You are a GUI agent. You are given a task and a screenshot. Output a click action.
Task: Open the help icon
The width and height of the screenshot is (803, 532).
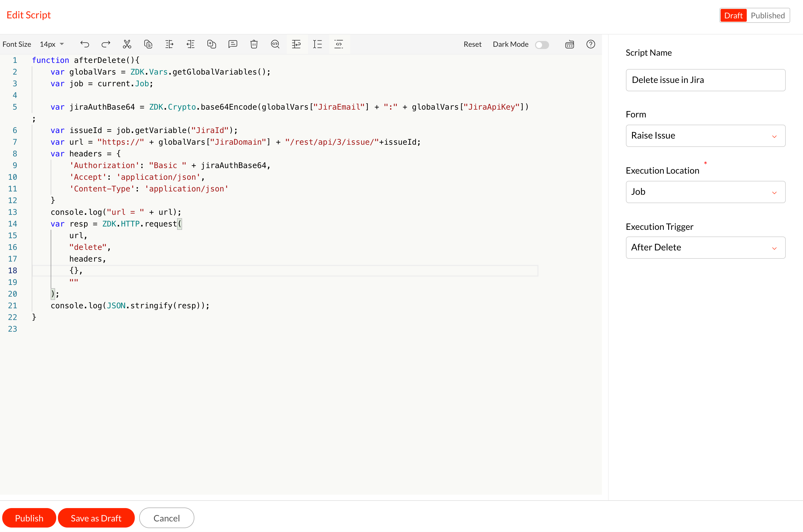tap(591, 44)
